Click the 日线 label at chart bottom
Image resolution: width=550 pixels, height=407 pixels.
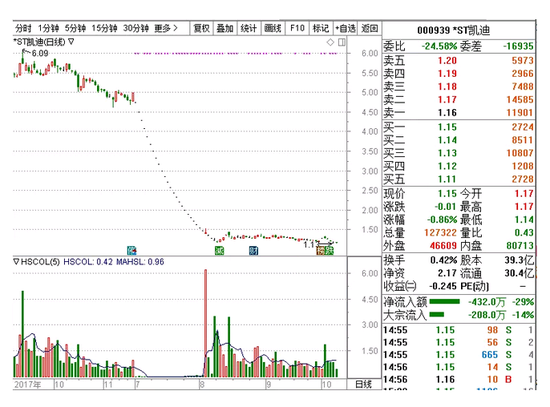tap(364, 384)
